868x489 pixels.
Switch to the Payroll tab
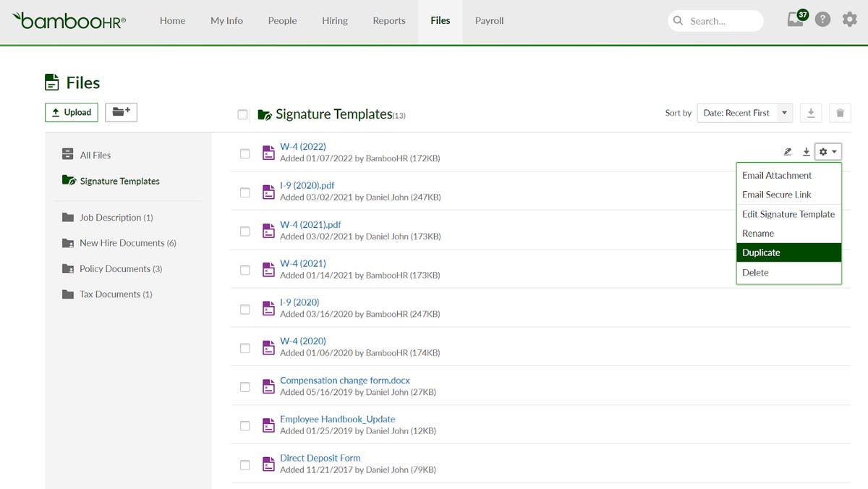[489, 21]
